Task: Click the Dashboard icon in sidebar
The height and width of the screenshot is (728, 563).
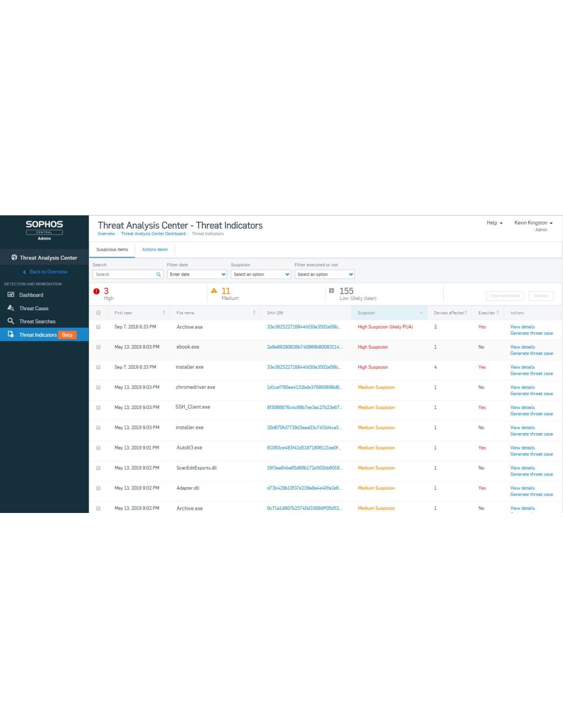Action: 11,295
